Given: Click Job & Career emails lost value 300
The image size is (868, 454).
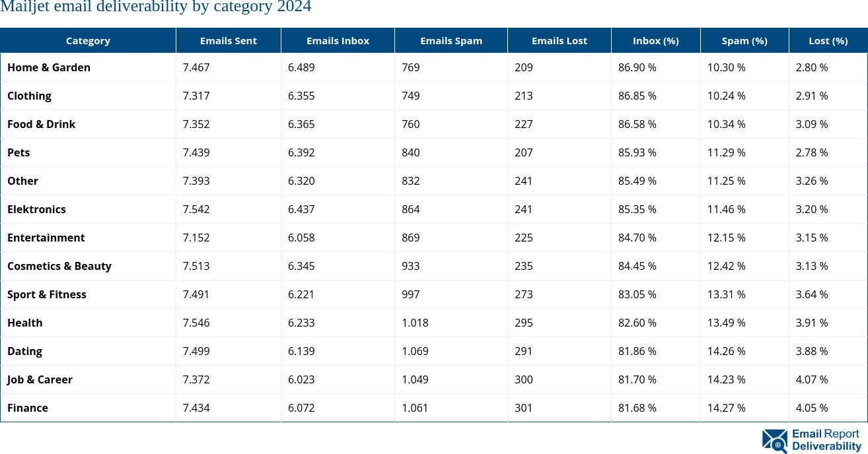Looking at the screenshot, I should [524, 379].
